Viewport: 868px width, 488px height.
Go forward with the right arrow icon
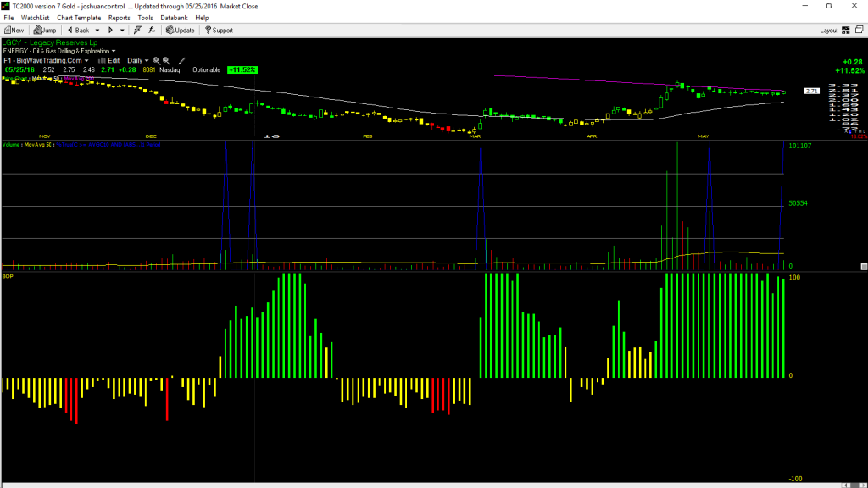110,30
